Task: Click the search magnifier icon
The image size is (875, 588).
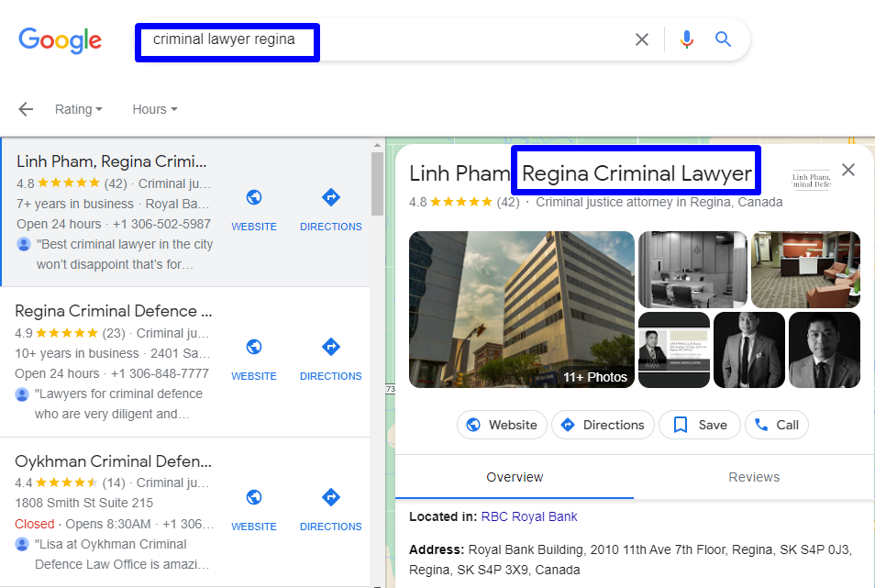Action: (723, 39)
